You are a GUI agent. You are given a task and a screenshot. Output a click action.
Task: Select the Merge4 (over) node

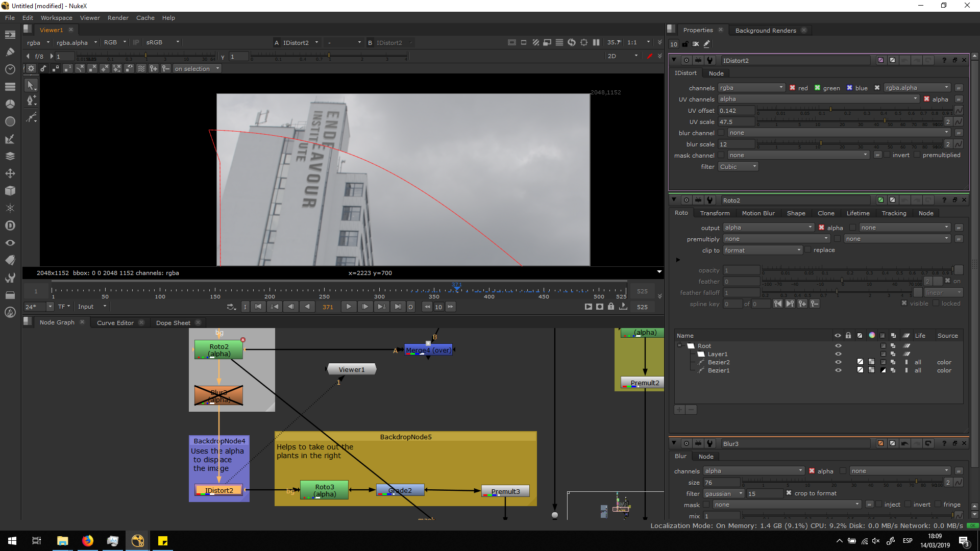point(428,350)
